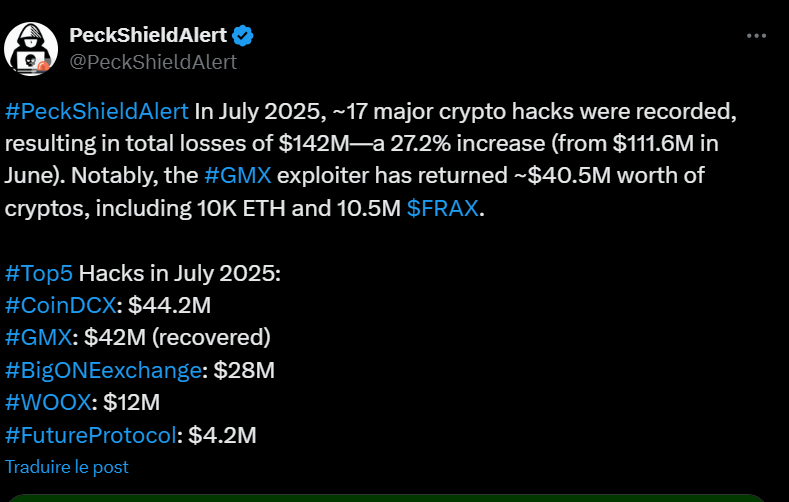789x502 pixels.
Task: Click the blue verified badge icon
Action: tap(243, 36)
